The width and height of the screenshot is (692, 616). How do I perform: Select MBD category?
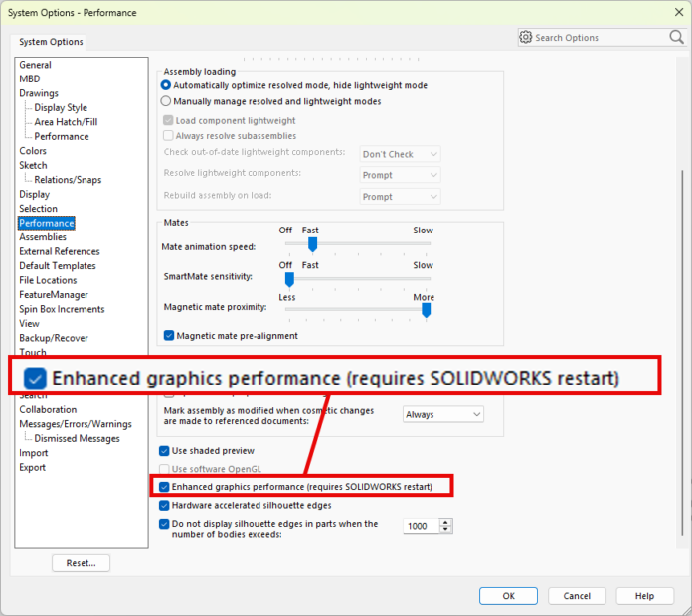pyautogui.click(x=30, y=78)
